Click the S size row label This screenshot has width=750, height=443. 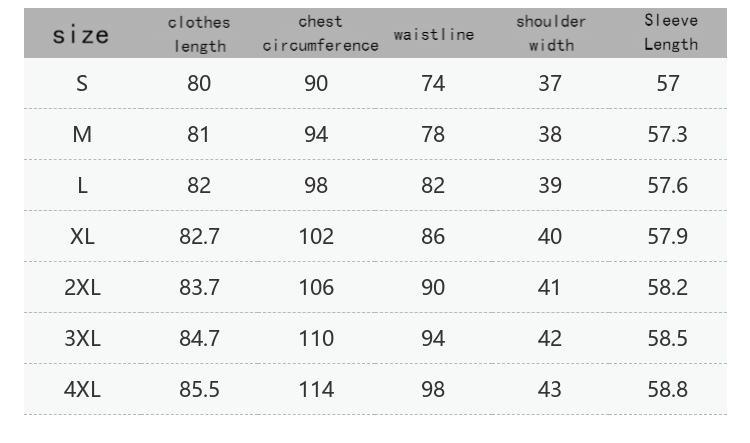[x=82, y=83]
